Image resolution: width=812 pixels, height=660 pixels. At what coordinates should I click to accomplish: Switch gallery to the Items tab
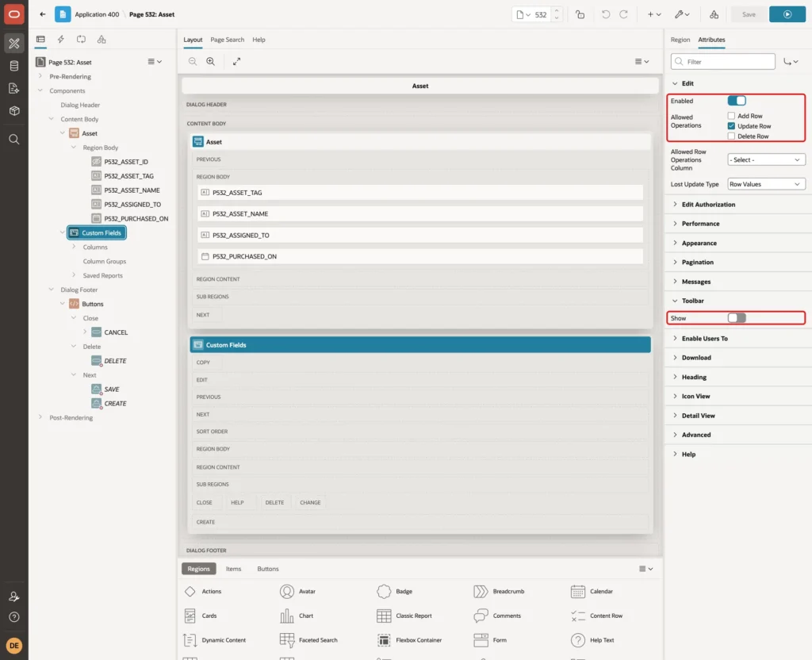[234, 568]
